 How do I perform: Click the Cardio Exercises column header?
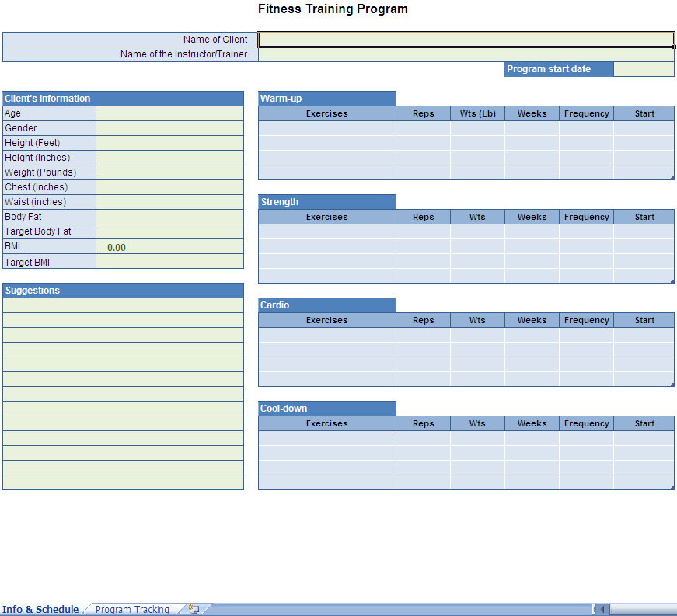pos(327,320)
